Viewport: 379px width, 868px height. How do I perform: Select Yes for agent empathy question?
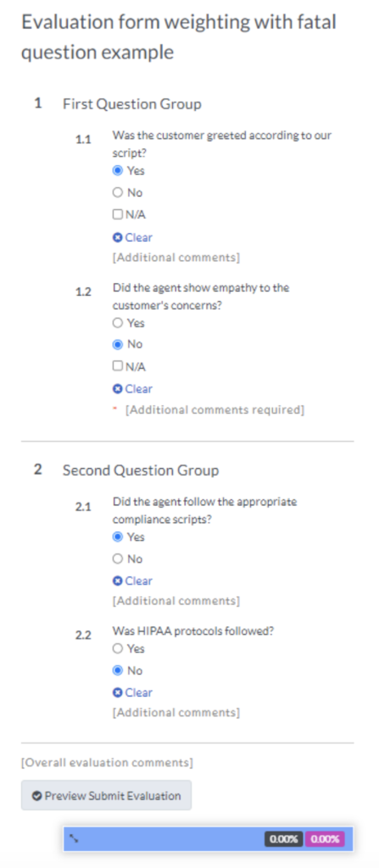point(118,323)
